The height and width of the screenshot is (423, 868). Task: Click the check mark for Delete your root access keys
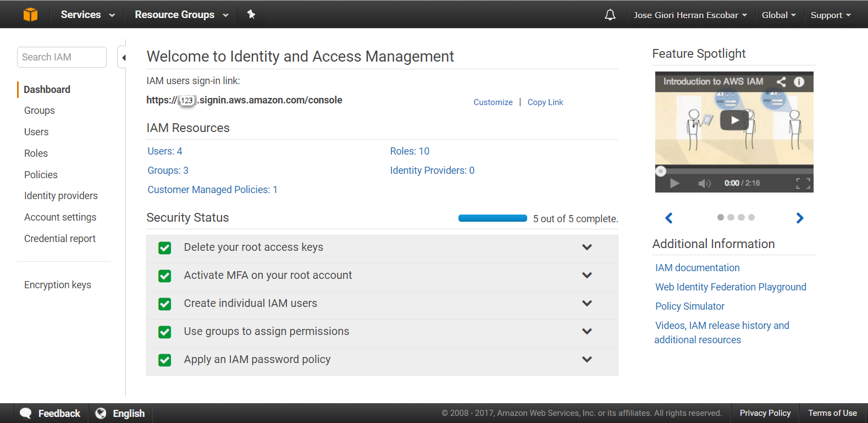coord(165,248)
